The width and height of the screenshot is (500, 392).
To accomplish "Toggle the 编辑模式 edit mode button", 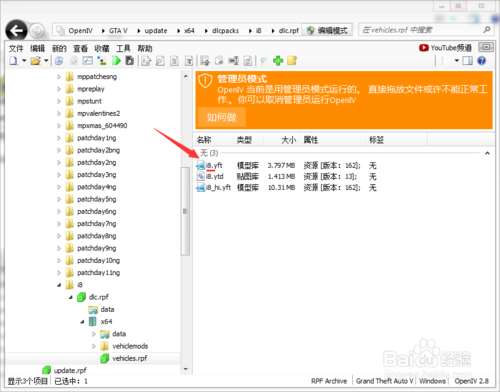I will point(328,30).
